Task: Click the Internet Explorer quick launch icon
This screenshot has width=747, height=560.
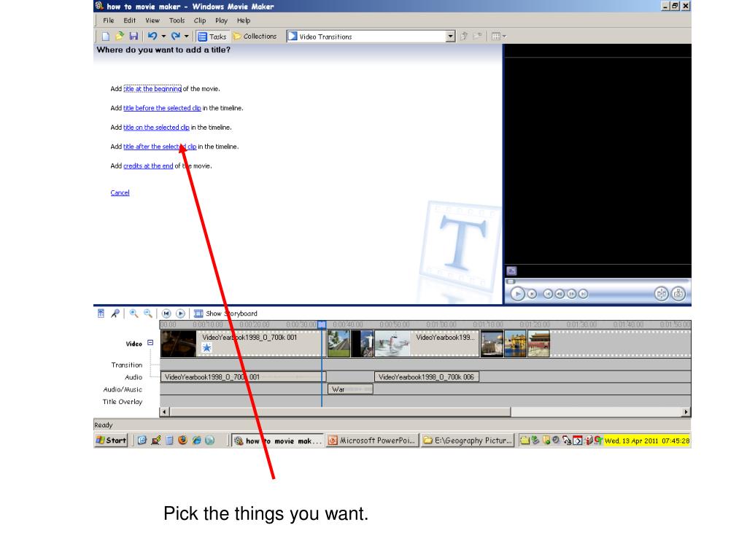Action: pos(196,440)
